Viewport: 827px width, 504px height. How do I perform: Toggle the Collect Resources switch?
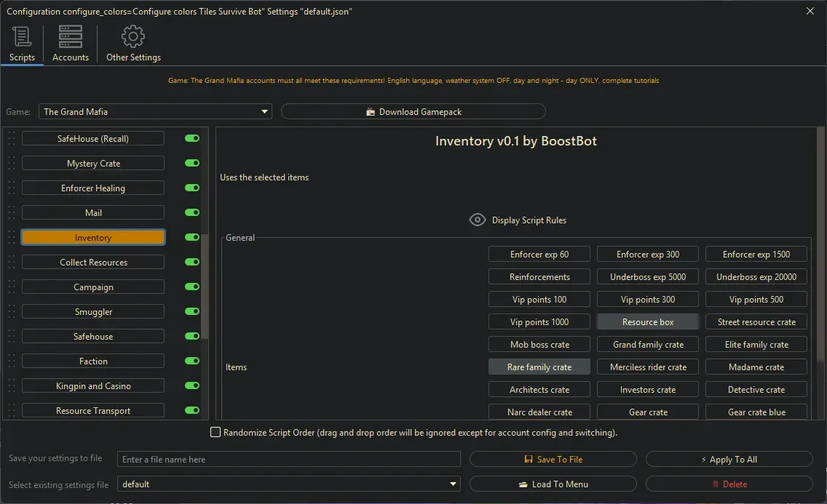[192, 263]
